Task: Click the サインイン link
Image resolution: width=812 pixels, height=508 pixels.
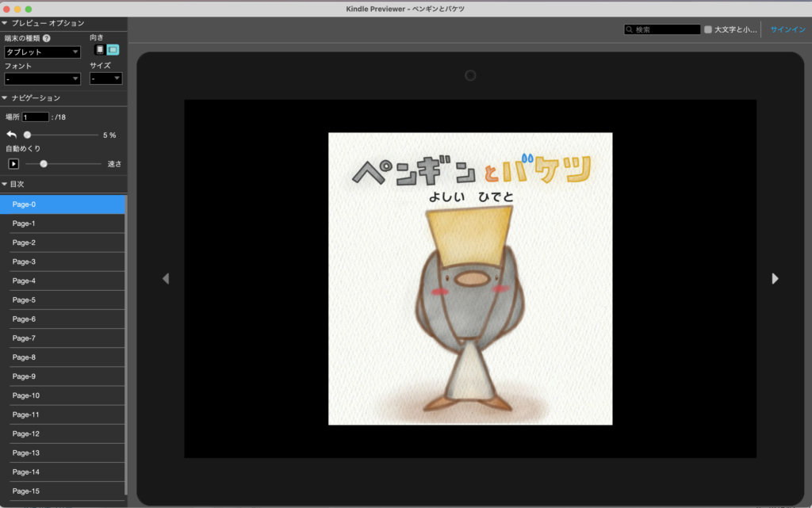Action: [x=787, y=29]
